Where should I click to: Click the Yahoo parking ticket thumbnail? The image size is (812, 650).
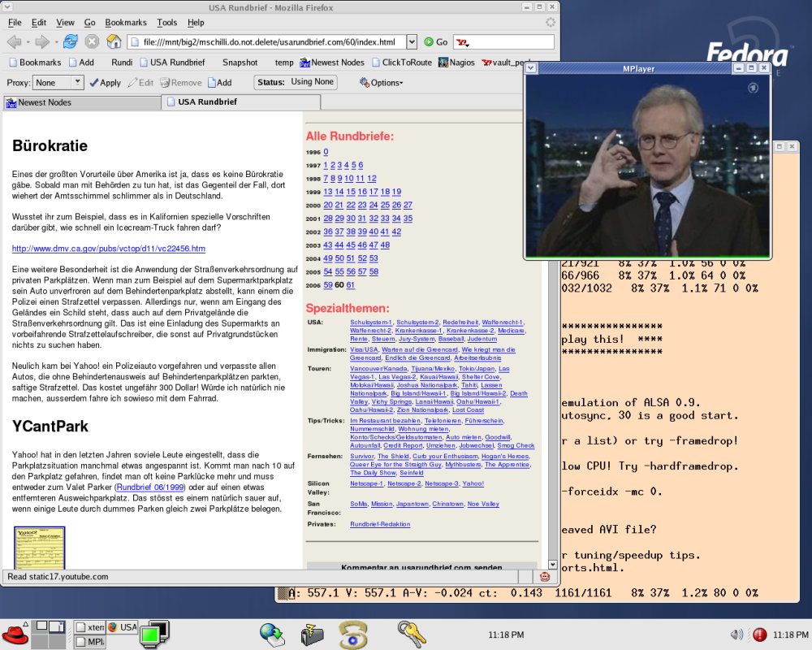click(39, 547)
